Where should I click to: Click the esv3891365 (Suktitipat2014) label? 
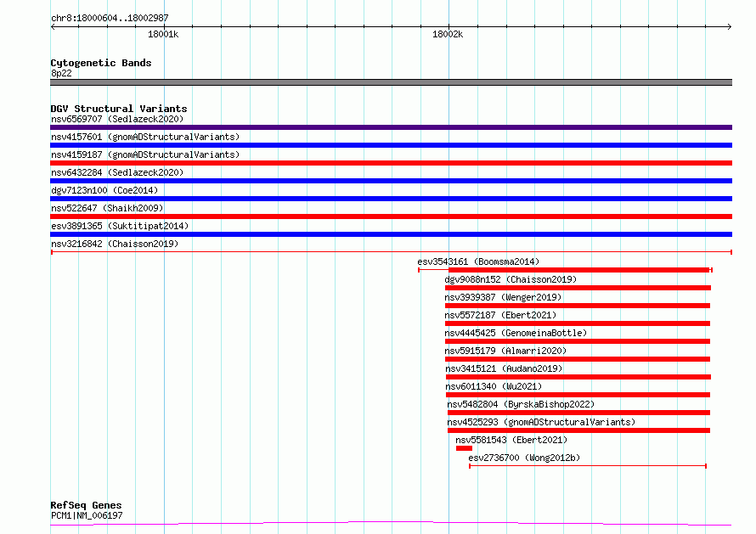click(120, 226)
